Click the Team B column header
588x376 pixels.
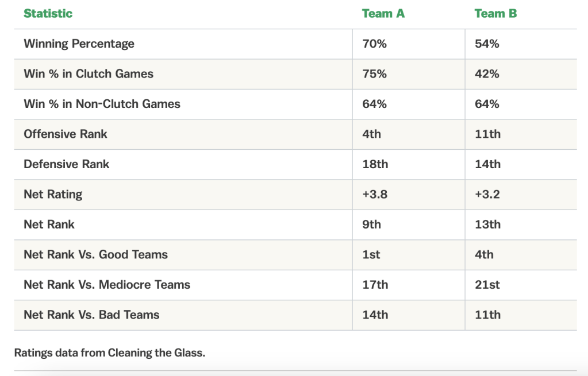pos(495,13)
